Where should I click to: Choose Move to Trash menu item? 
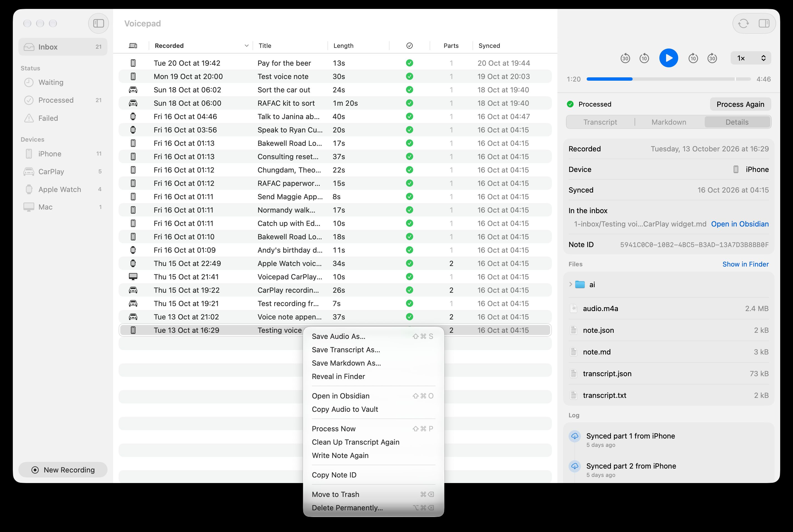(373, 494)
